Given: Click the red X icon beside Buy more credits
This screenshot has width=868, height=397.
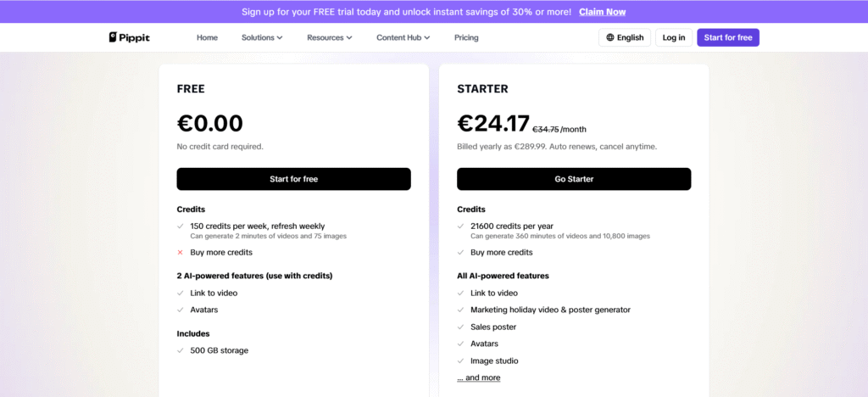Looking at the screenshot, I should coord(180,252).
